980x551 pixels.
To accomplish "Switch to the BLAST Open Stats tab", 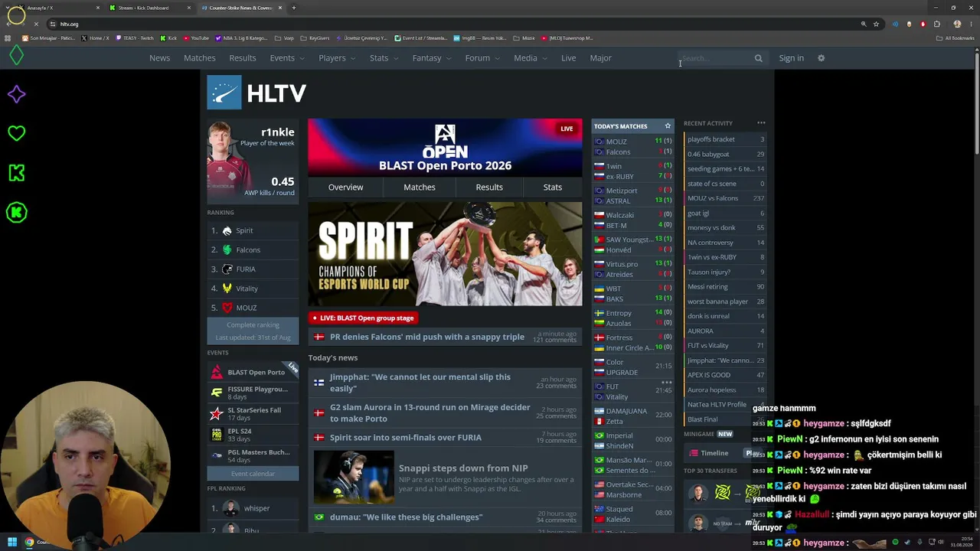I will tap(553, 187).
